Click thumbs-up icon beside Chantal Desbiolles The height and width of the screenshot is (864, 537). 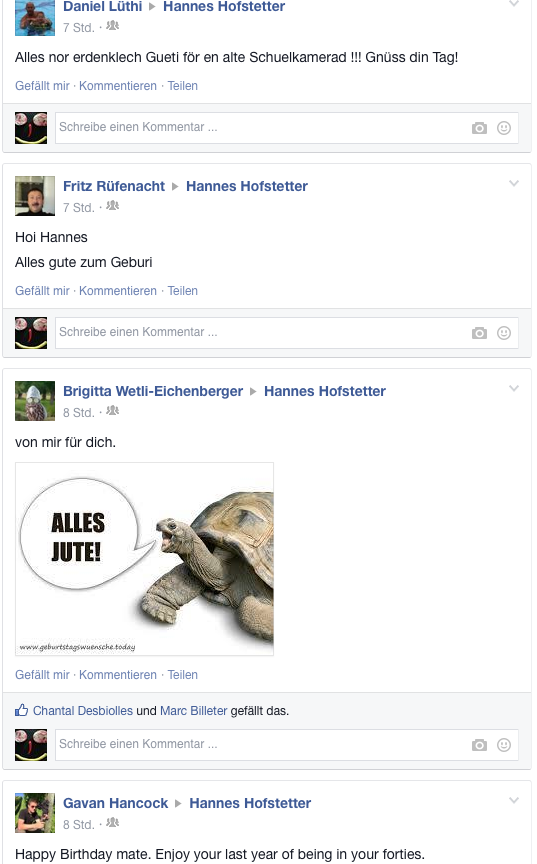pyautogui.click(x=21, y=710)
